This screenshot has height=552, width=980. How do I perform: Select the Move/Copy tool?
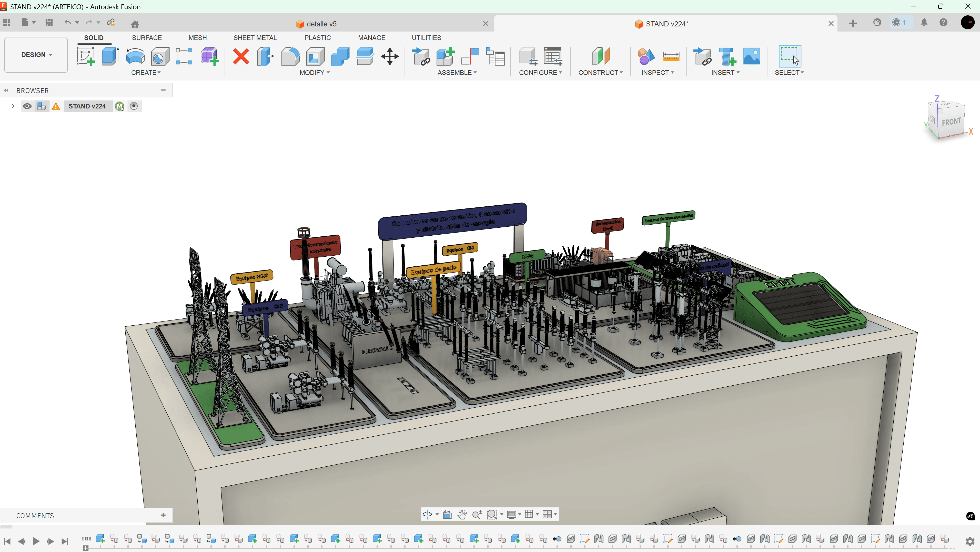click(390, 56)
